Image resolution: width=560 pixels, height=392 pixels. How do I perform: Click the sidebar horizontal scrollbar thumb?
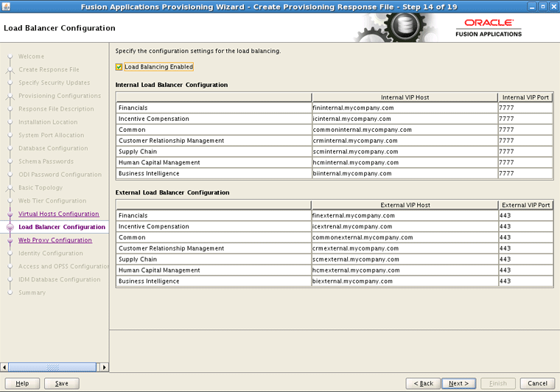(52, 367)
